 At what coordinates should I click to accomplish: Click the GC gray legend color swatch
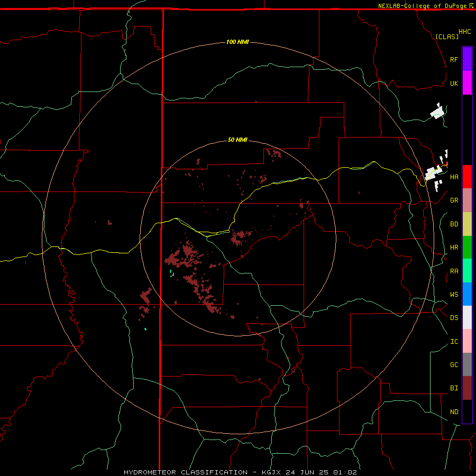[467, 364]
